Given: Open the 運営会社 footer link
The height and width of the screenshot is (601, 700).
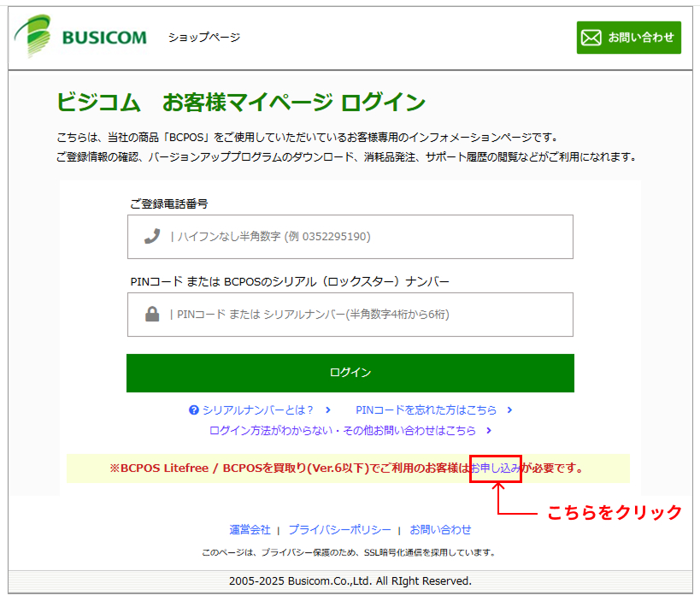Looking at the screenshot, I should pos(250,530).
